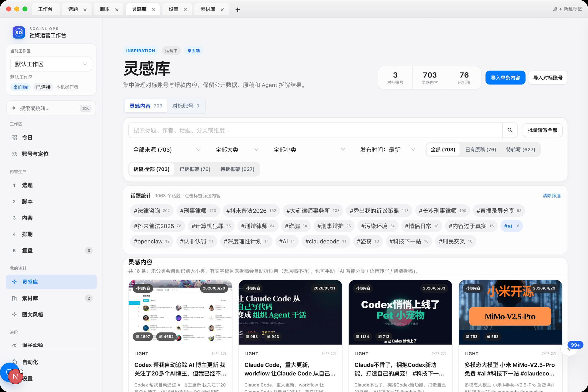Click the 清除筛选 link
The height and width of the screenshot is (392, 588).
click(x=552, y=196)
